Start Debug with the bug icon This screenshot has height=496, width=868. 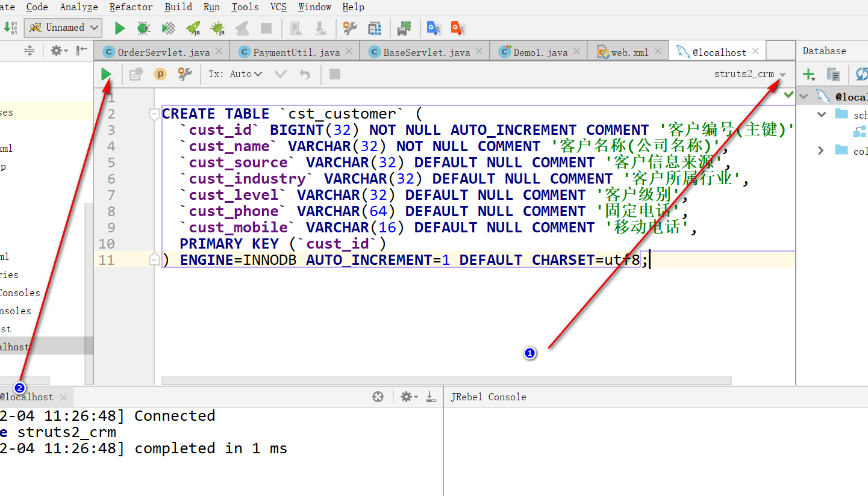pos(143,28)
